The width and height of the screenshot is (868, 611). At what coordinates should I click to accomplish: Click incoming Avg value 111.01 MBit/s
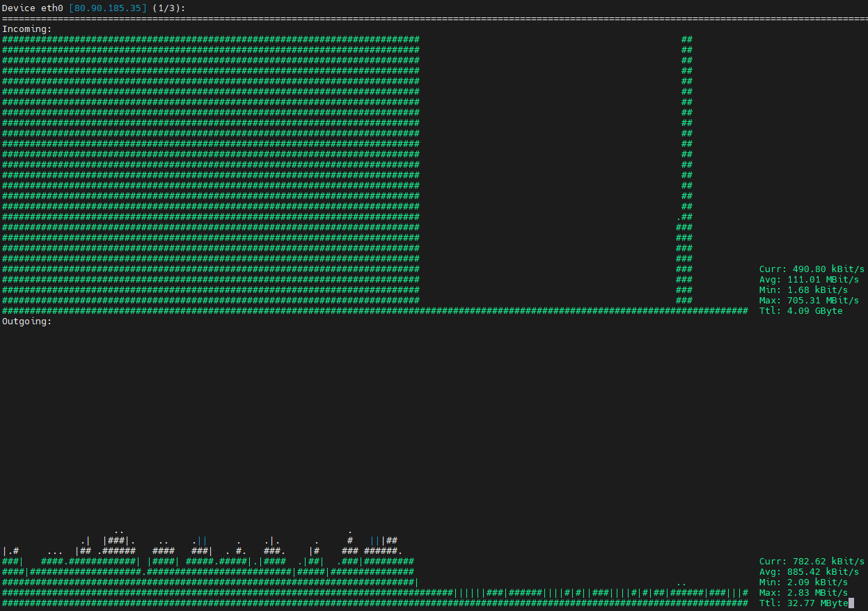[x=826, y=280]
